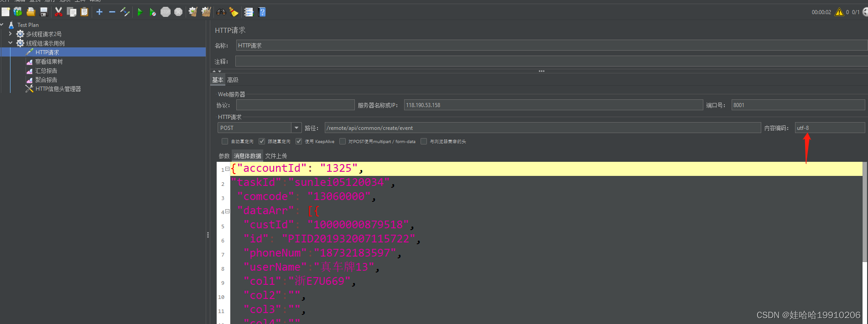Click the Toggle enable/disable icon
This screenshot has width=868, height=324.
point(125,12)
